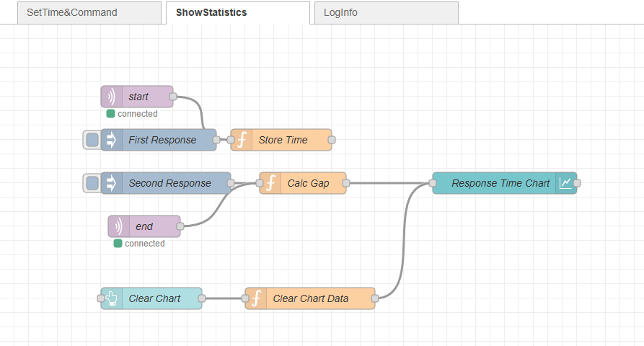Click the chart icon on Response Time Chart
The width and height of the screenshot is (644, 346).
pyautogui.click(x=566, y=183)
